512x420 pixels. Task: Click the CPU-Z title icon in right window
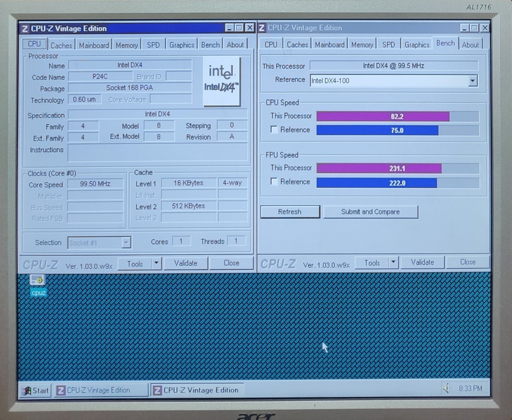pyautogui.click(x=262, y=28)
